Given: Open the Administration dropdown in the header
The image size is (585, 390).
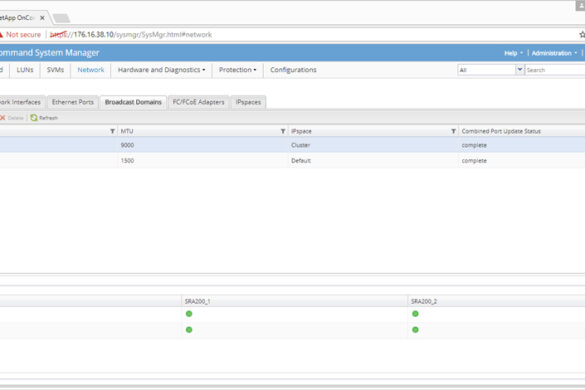Looking at the screenshot, I should tap(554, 53).
